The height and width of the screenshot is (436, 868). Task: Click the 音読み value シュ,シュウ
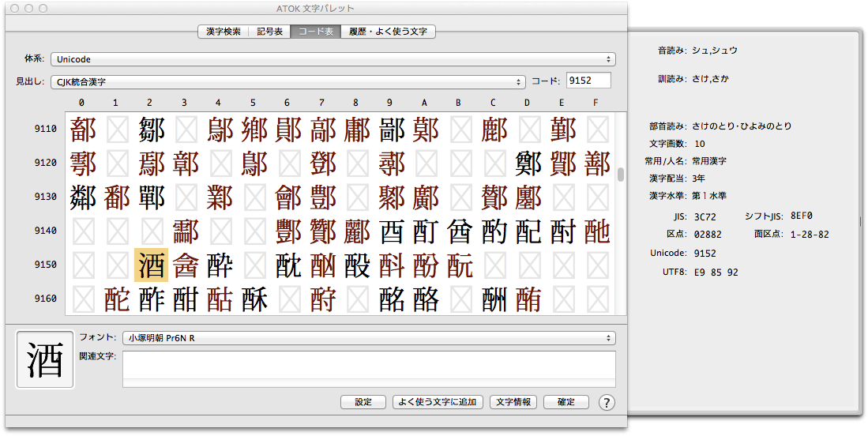click(715, 51)
